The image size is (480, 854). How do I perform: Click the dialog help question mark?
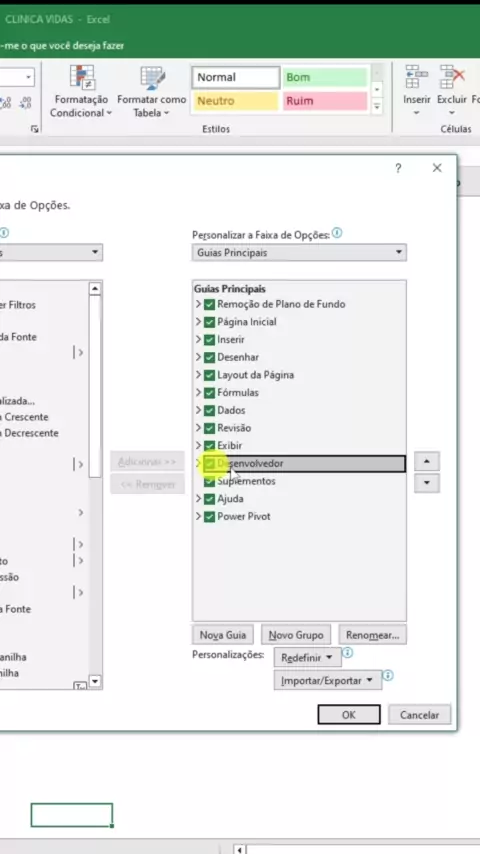click(398, 168)
